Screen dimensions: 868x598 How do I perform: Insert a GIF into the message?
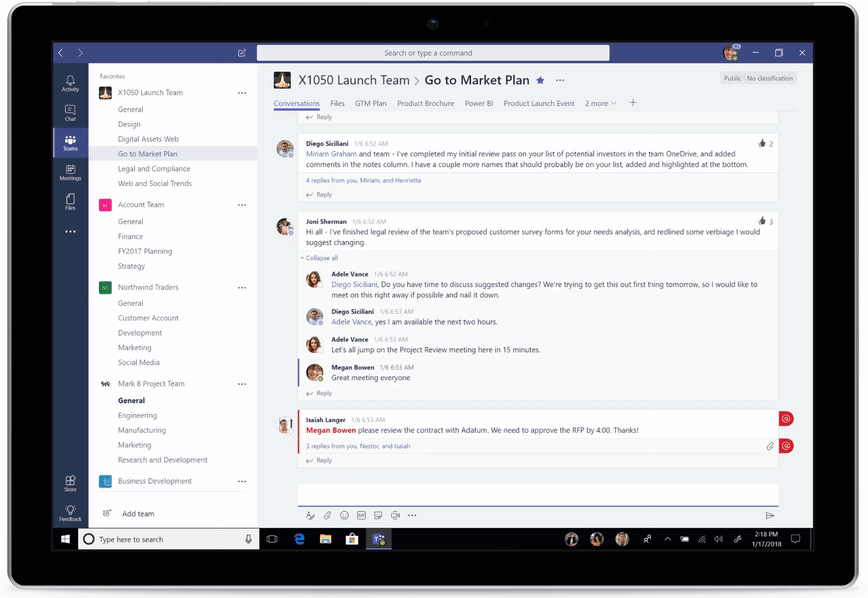pos(361,515)
